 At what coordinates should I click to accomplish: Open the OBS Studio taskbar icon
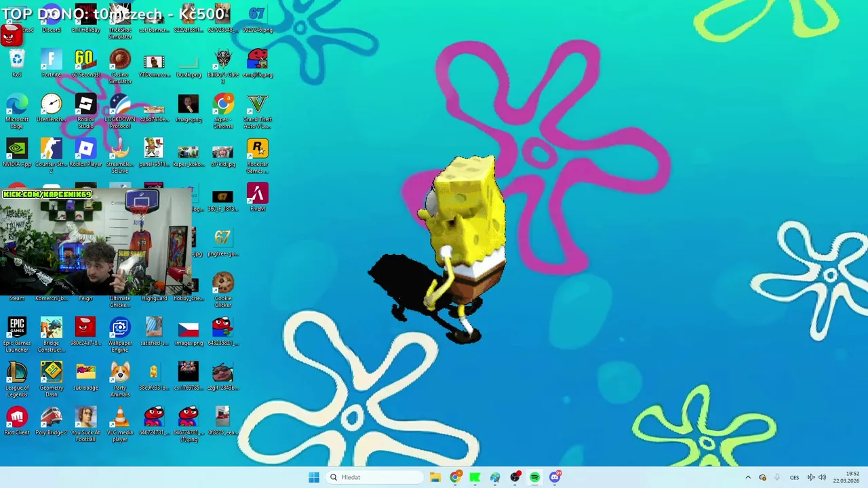coord(515,477)
